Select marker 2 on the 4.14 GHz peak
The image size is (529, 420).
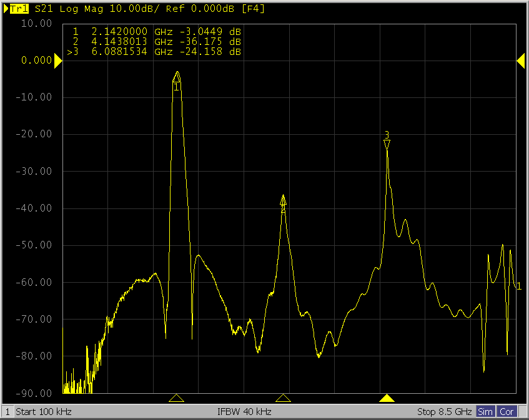(x=283, y=200)
